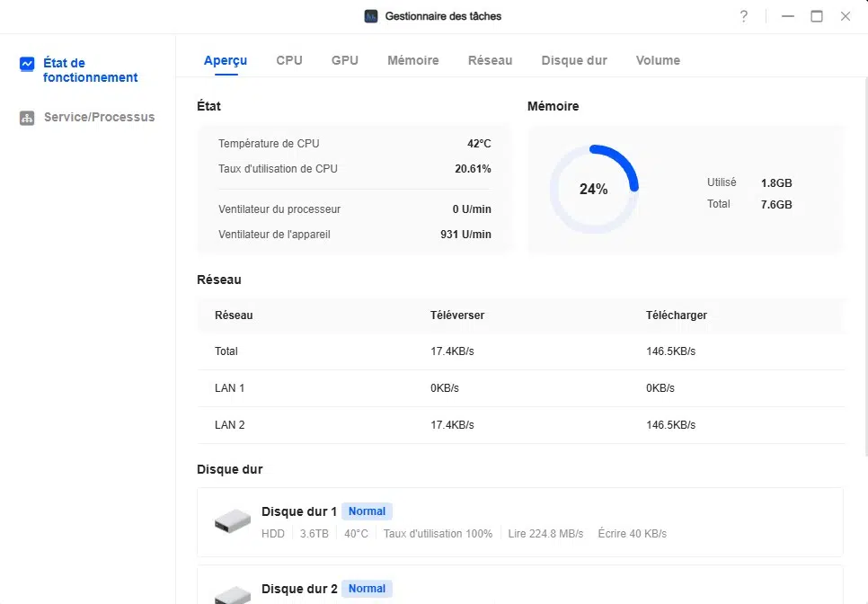Maximize the Gestionnaire des tâches window
The image size is (868, 604).
(817, 16)
